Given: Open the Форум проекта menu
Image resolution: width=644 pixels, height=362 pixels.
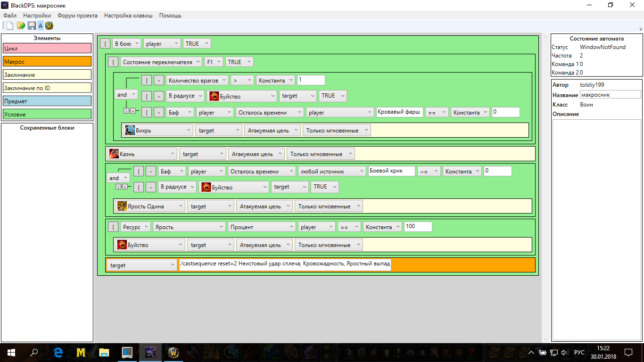Looking at the screenshot, I should click(77, 16).
